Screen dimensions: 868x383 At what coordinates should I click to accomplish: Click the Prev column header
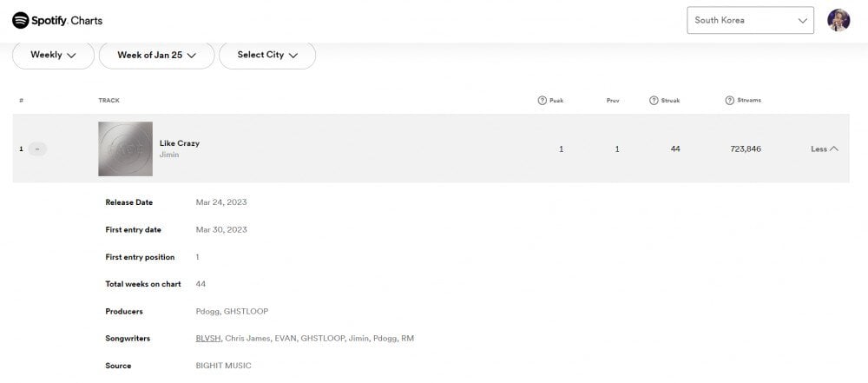[613, 101]
